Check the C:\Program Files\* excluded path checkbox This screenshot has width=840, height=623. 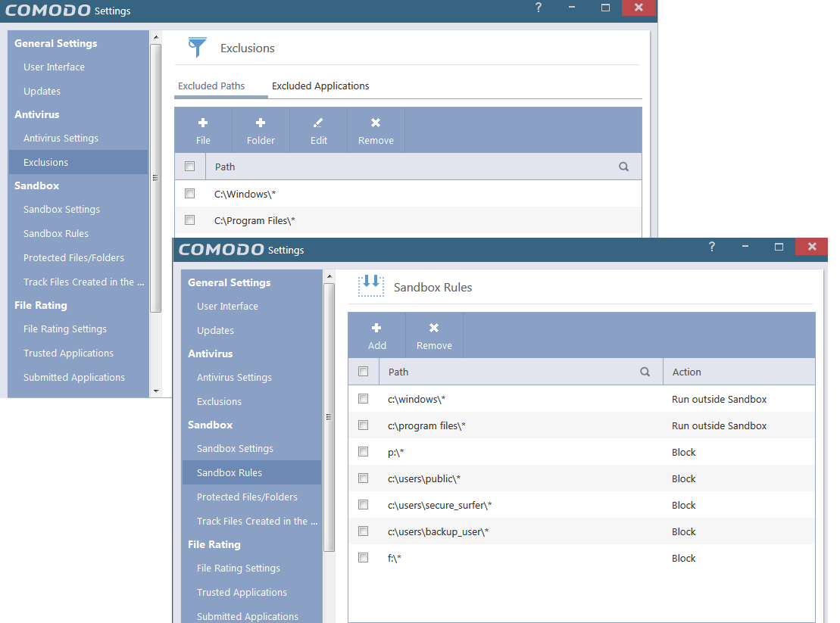pos(189,220)
